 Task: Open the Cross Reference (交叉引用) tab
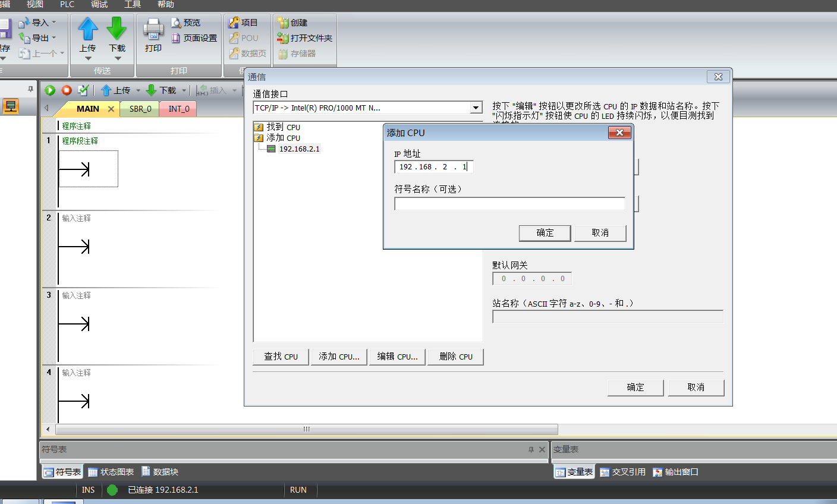[622, 472]
